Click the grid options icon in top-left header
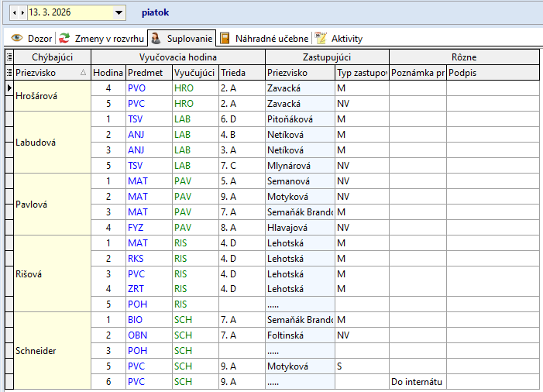 [9, 57]
